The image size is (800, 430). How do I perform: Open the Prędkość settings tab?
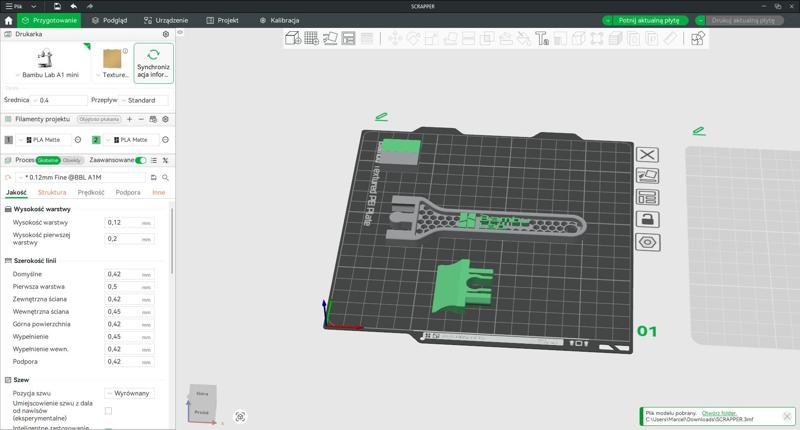point(91,192)
